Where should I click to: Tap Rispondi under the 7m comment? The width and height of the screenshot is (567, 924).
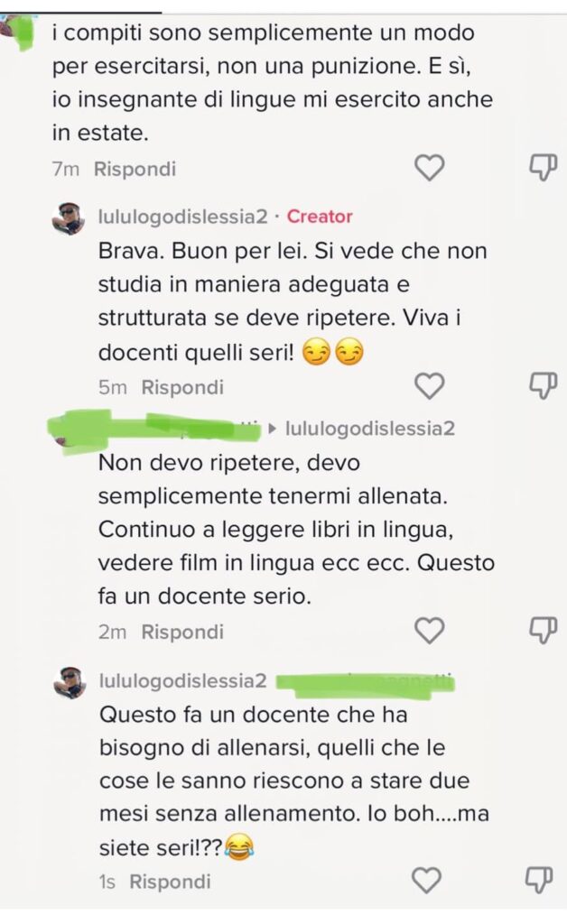(135, 169)
